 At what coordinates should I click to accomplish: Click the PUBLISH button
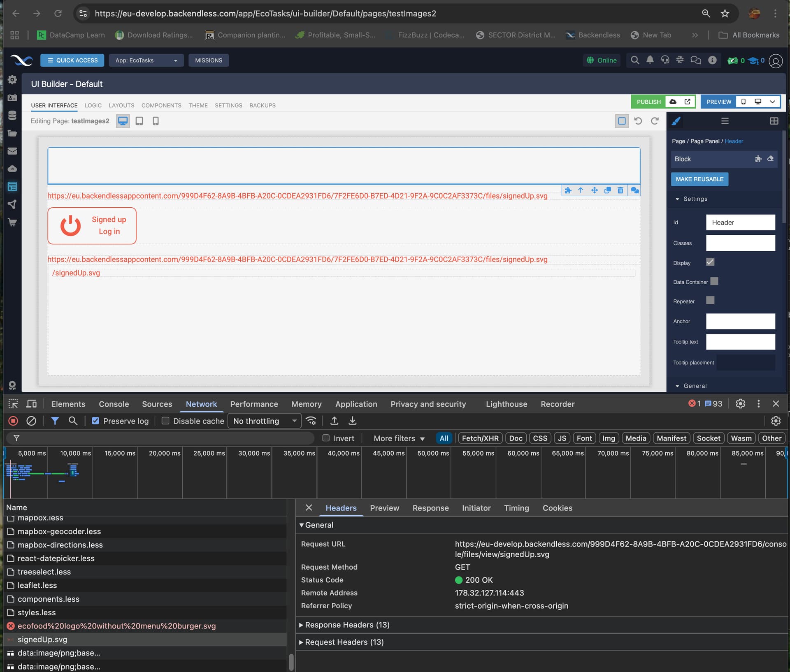pyautogui.click(x=648, y=102)
